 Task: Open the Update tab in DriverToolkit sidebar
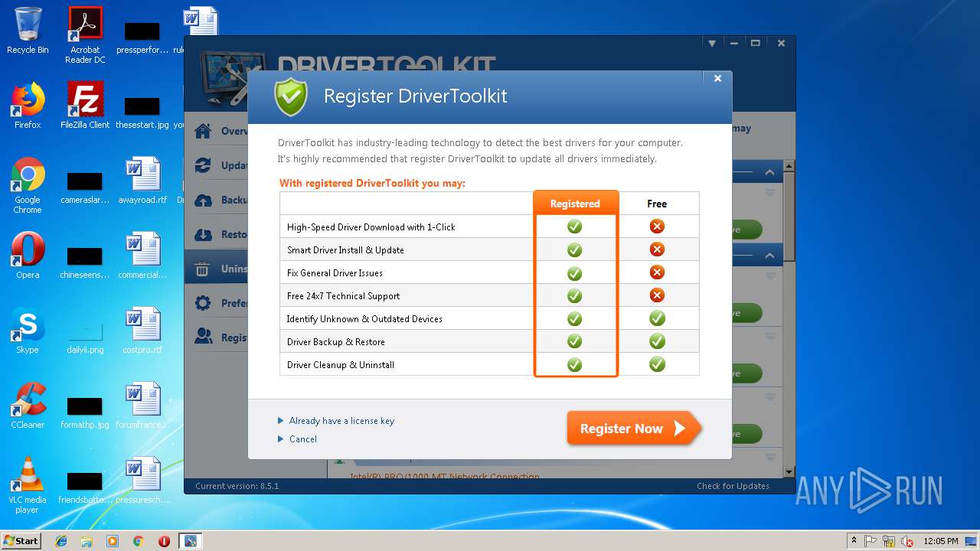216,165
